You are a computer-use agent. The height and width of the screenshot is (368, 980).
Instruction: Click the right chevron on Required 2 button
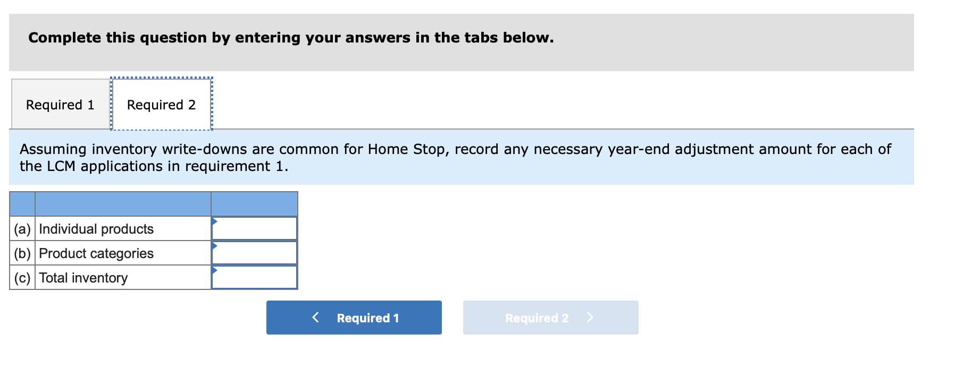coord(590,318)
